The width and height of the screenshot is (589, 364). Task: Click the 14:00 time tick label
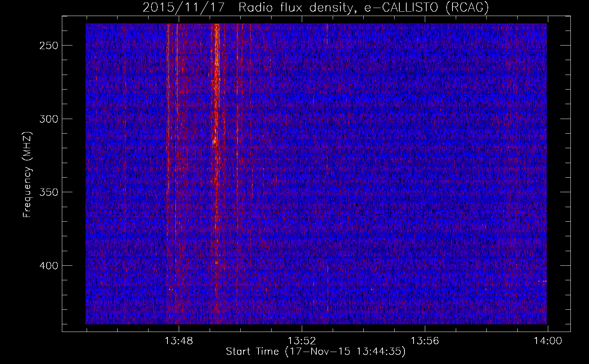pos(548,341)
